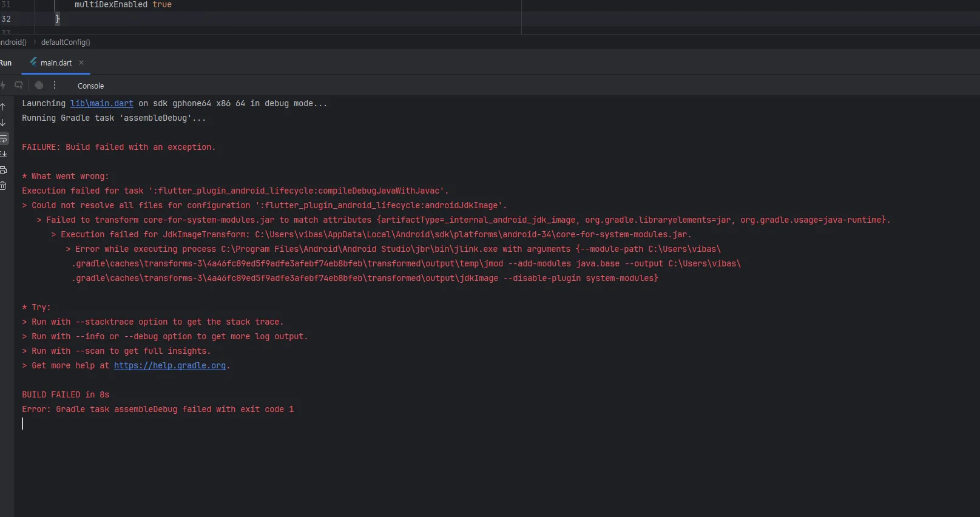Viewport: 980px width, 517px height.
Task: Open the https://help.gradle.org link
Action: pos(170,366)
